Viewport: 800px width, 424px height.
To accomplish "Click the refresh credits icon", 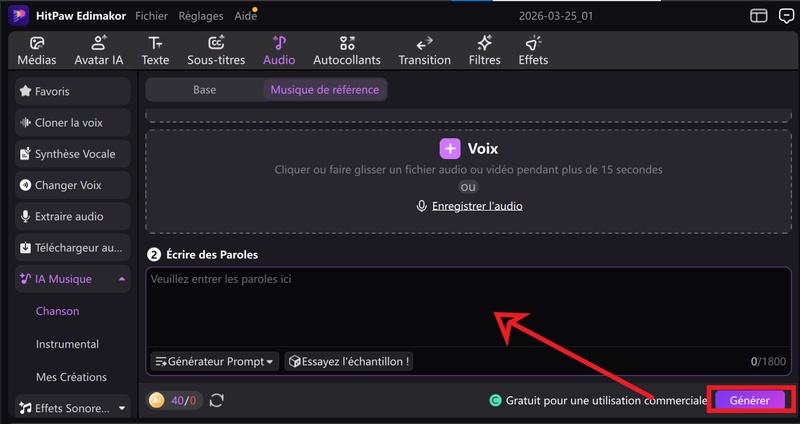I will [216, 400].
